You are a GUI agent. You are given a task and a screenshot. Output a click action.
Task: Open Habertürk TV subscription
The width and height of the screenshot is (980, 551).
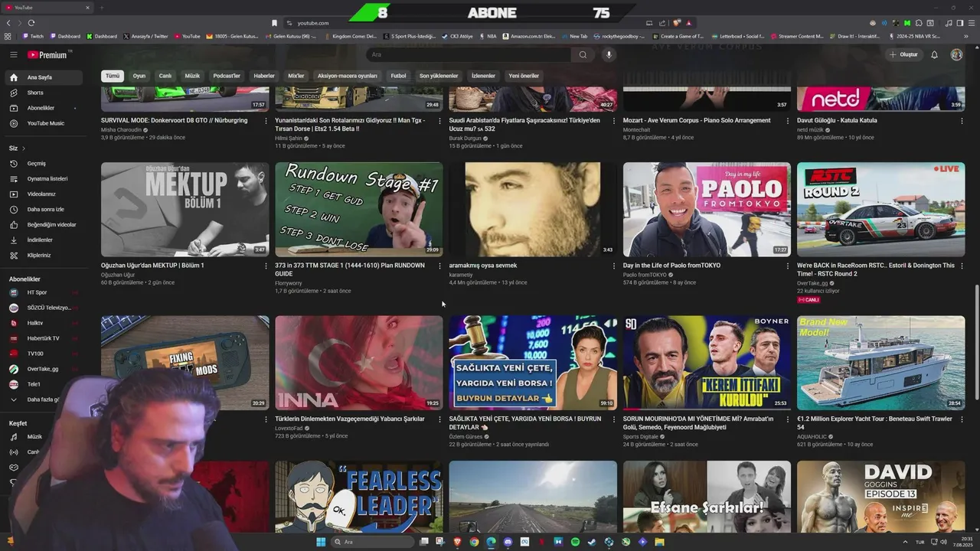43,338
